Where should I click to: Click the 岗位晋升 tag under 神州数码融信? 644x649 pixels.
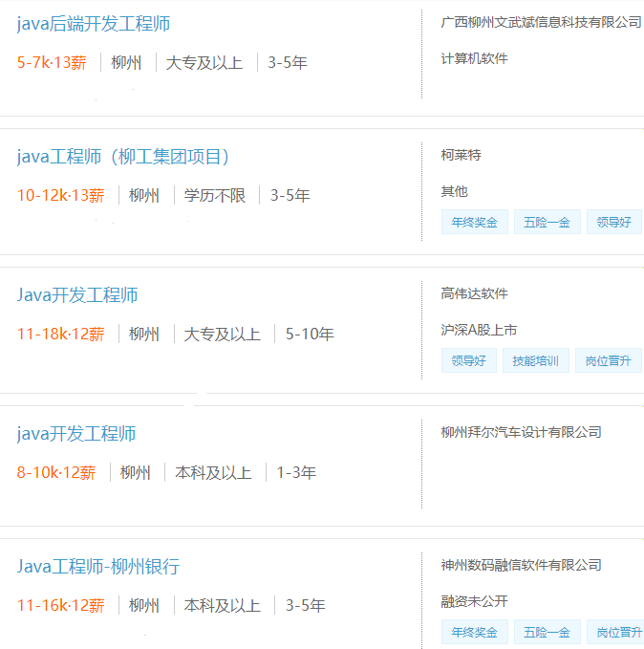tap(616, 632)
